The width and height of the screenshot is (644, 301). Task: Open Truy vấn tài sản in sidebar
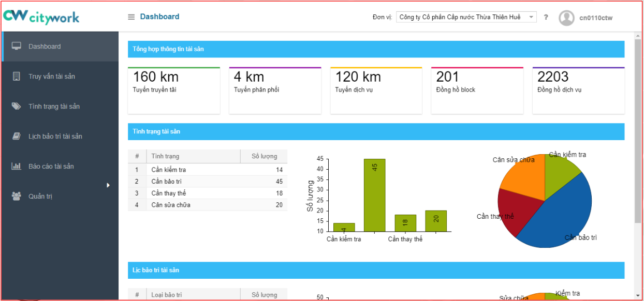60,77
